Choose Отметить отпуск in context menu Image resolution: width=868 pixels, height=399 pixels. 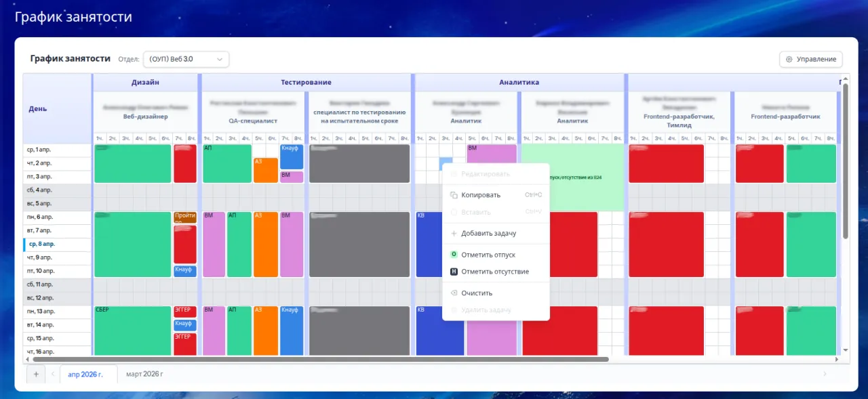(x=488, y=255)
